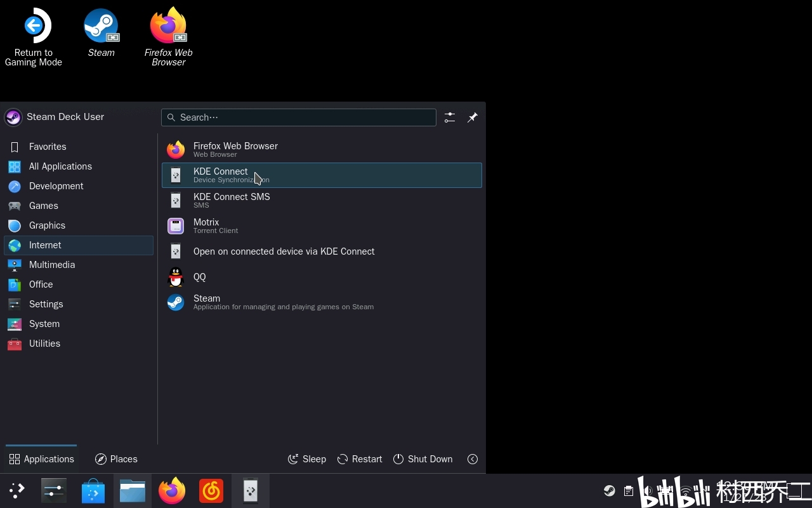
Task: Open KDE Connect from the taskbar
Action: tap(251, 491)
